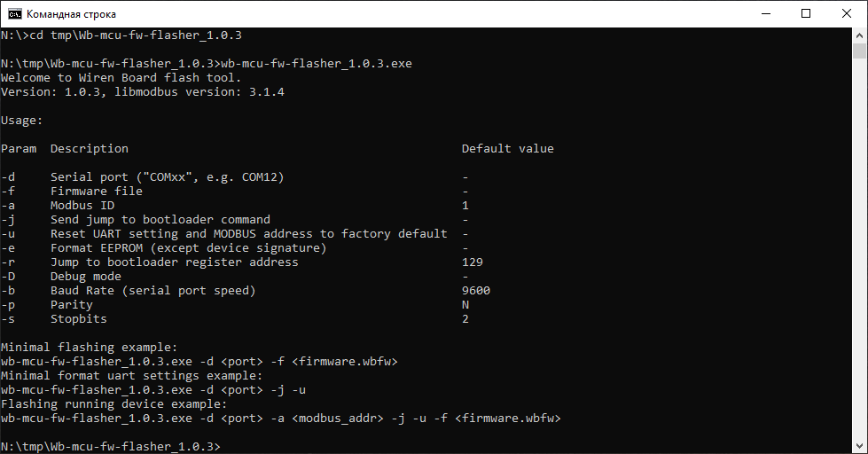Screen dimensions: 868x454
Task: Open the Command Prompt system menu icon
Action: tap(14, 13)
